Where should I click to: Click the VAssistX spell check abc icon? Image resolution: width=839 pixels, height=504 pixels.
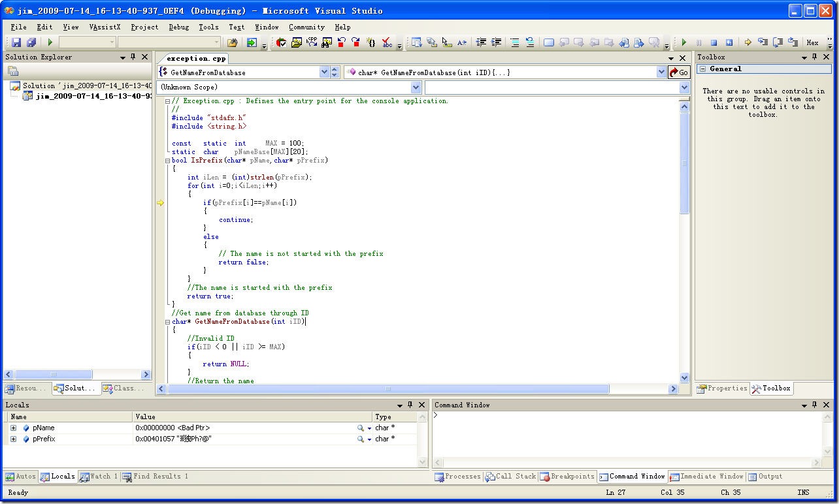coord(387,42)
